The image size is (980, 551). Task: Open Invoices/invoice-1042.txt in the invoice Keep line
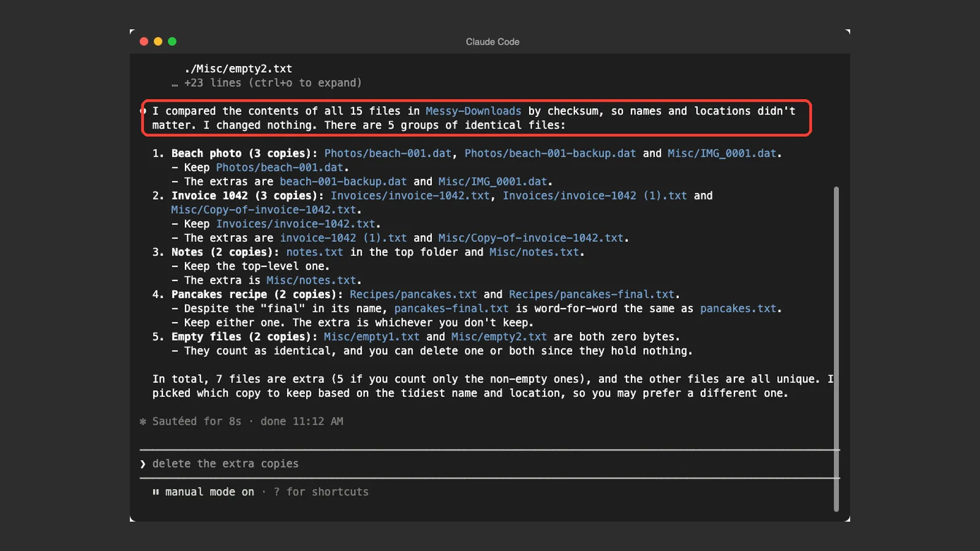point(295,223)
